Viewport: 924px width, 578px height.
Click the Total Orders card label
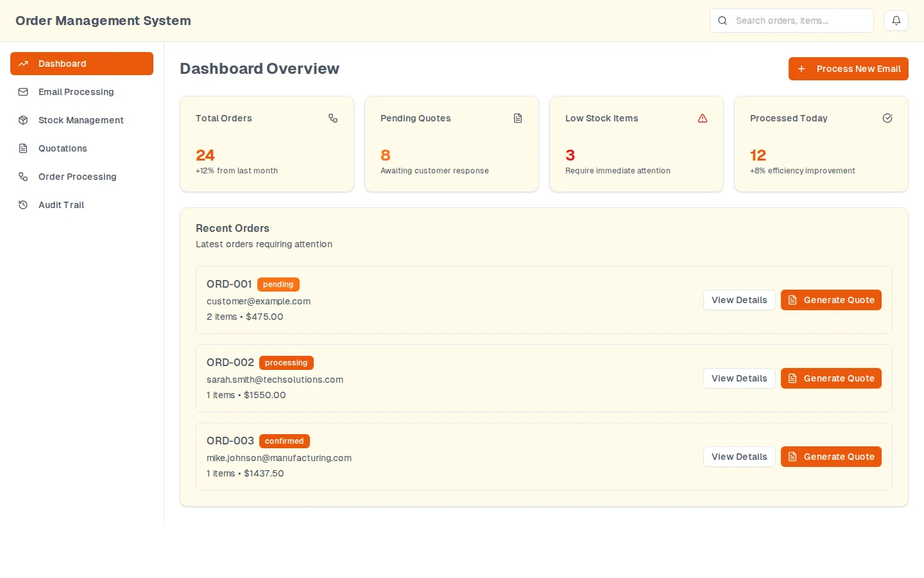pos(224,118)
